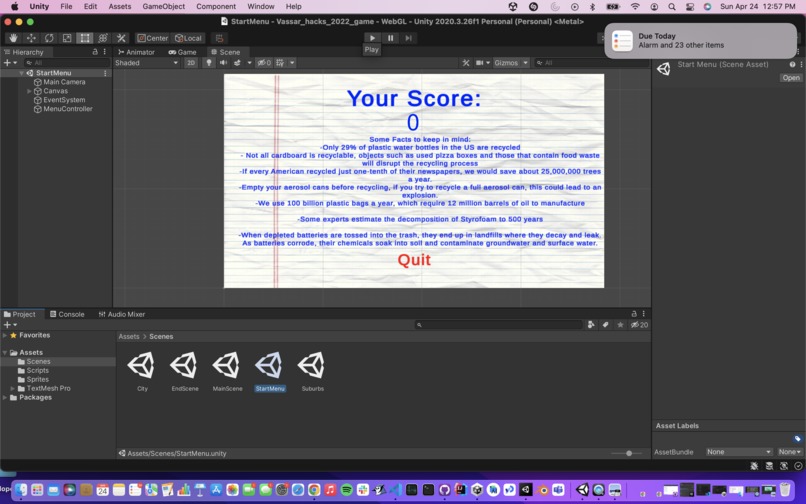806x504 pixels.
Task: Click the blue asset label tag icon
Action: [797, 439]
